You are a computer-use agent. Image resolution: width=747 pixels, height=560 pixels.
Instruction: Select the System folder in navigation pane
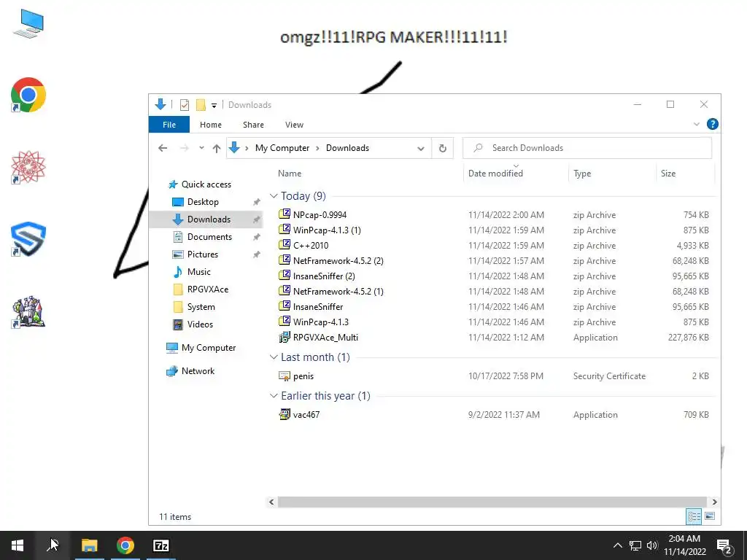point(201,307)
